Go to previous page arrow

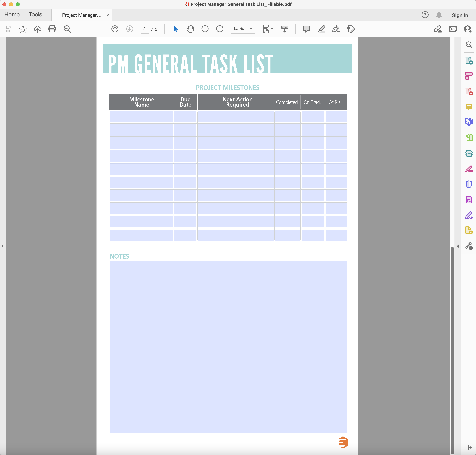115,29
